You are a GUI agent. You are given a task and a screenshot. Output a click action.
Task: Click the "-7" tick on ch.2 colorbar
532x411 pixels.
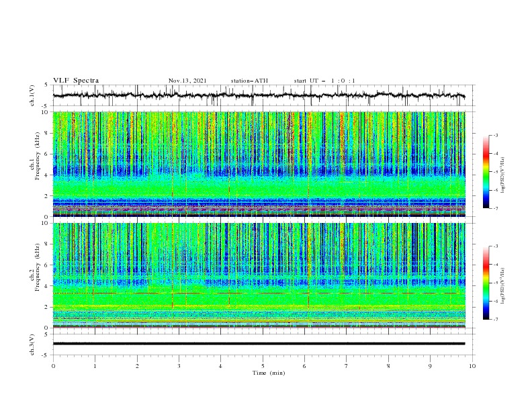[x=495, y=319]
